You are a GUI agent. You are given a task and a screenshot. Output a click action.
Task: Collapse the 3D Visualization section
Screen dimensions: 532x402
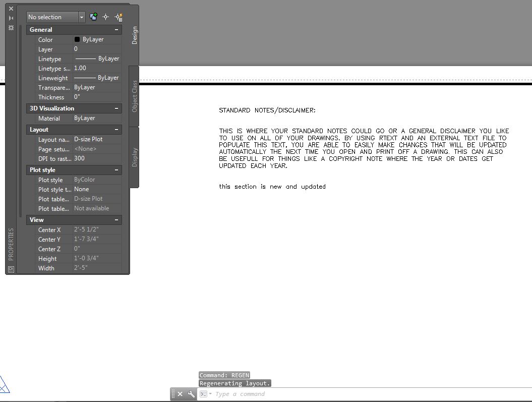point(116,108)
